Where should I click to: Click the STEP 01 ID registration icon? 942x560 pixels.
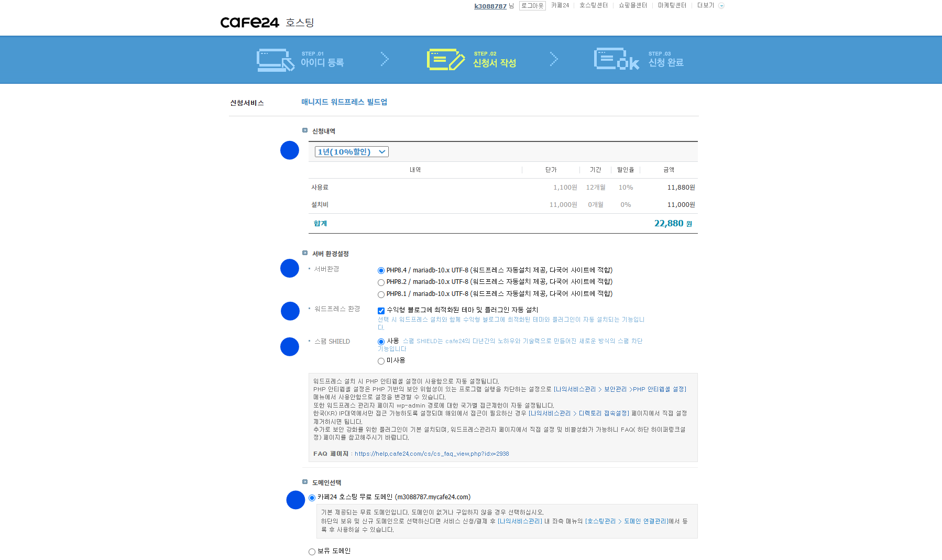[276, 60]
